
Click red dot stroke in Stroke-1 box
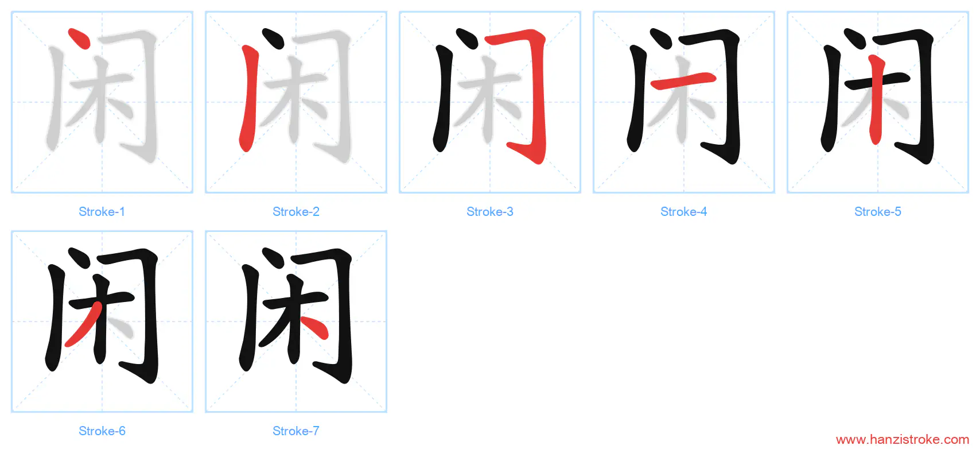[80, 39]
